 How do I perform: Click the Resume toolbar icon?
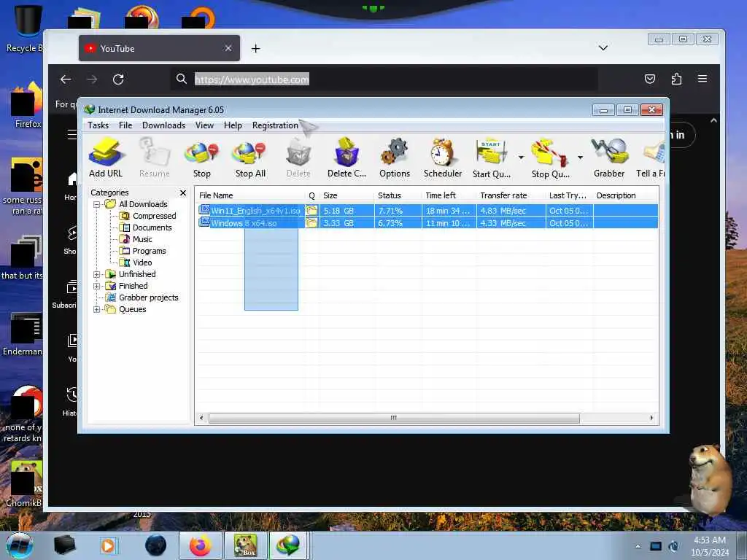coord(155,157)
